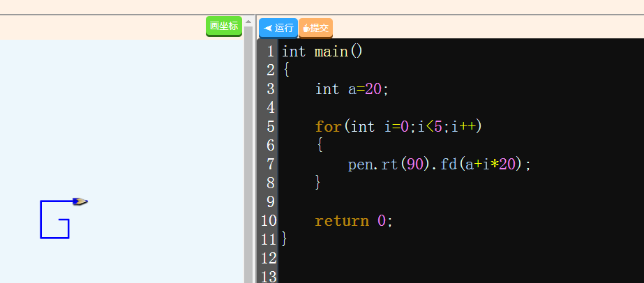Select the pencil turtle icon on canvas

pyautogui.click(x=80, y=201)
